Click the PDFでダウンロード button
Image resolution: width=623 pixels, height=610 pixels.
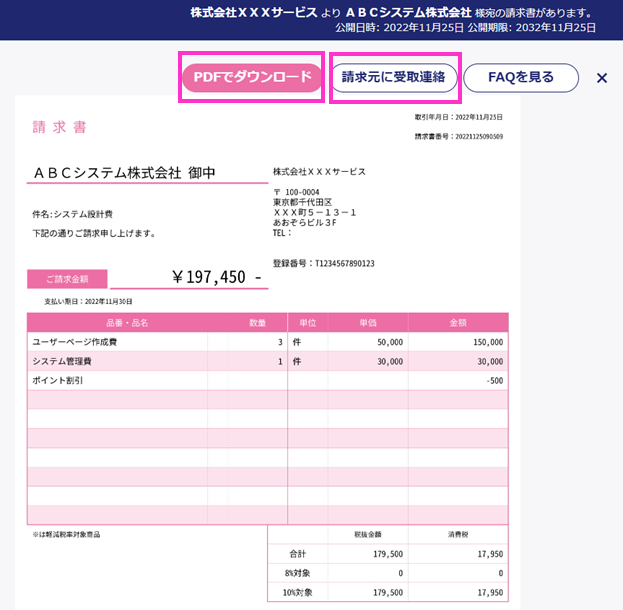click(252, 77)
